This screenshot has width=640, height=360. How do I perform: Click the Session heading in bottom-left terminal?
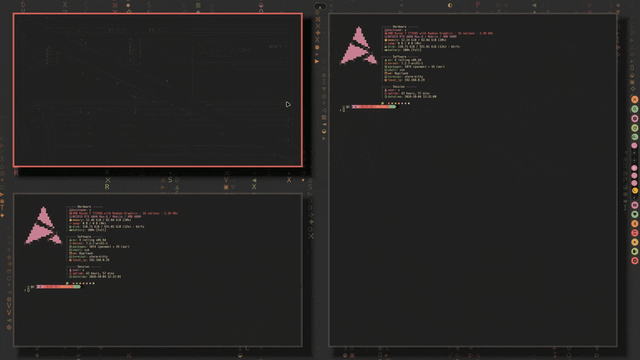83,267
